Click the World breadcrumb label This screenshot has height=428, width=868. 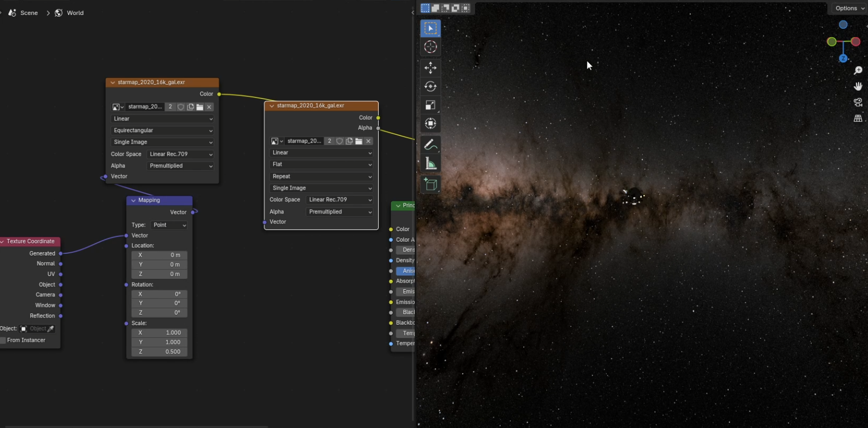point(75,13)
